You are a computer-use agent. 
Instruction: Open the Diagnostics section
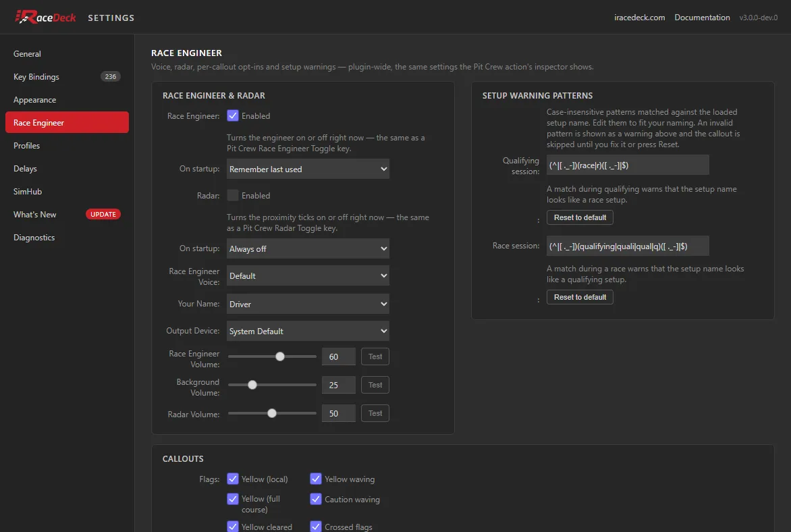coord(67,237)
